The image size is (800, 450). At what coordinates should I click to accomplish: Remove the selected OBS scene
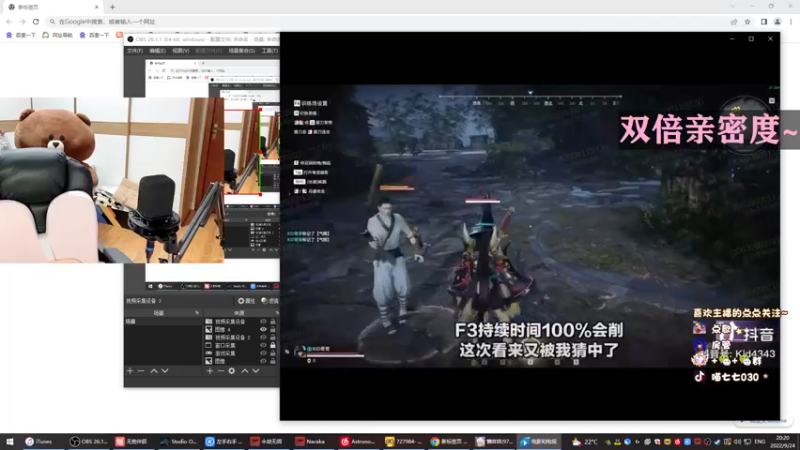coord(141,371)
